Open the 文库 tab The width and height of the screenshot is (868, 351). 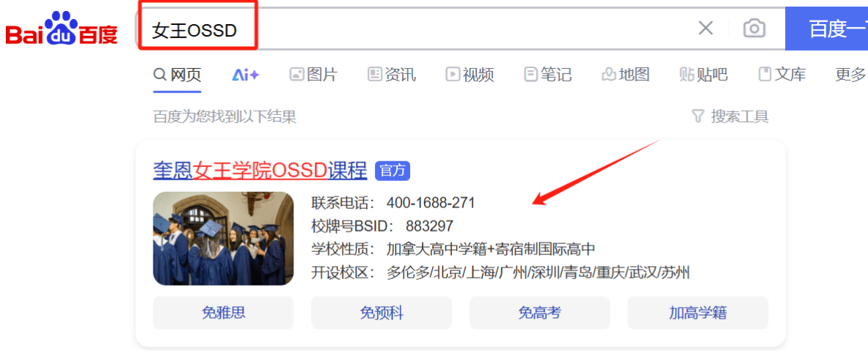pos(782,75)
